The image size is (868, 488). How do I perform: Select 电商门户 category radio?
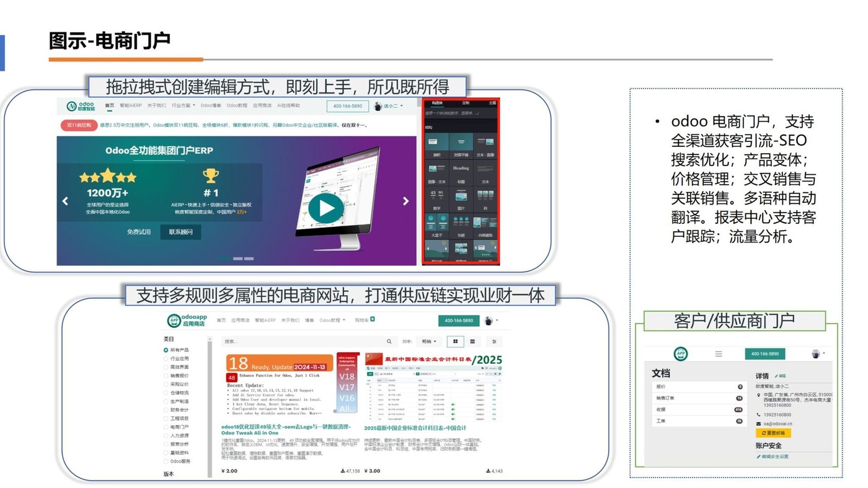[166, 427]
